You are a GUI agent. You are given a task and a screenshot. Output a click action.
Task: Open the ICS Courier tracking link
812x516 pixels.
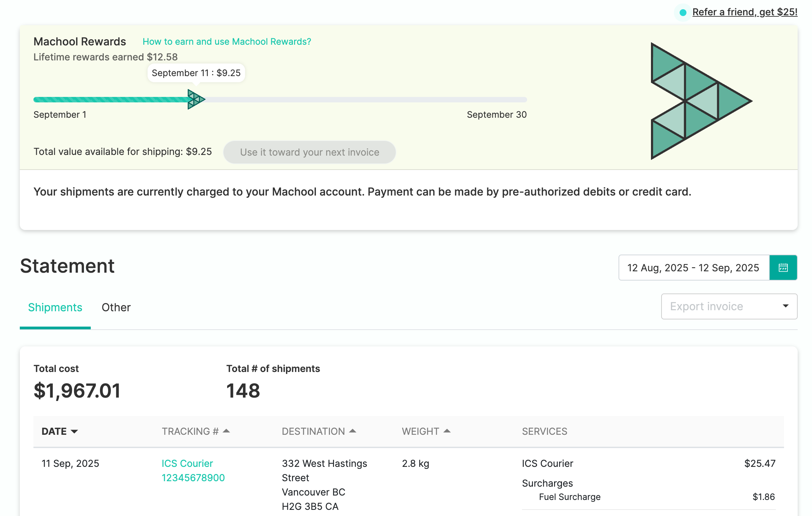[187, 463]
